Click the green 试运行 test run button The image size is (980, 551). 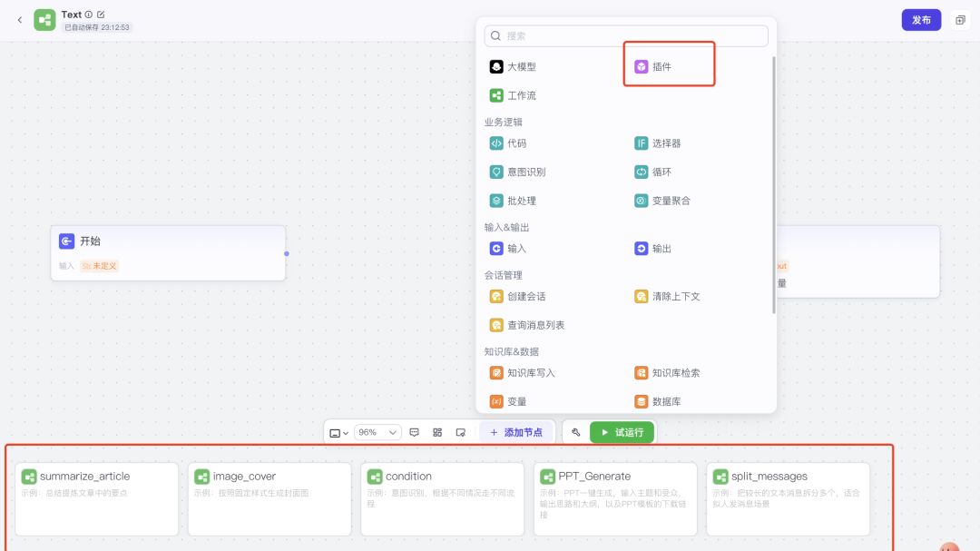[x=622, y=432]
